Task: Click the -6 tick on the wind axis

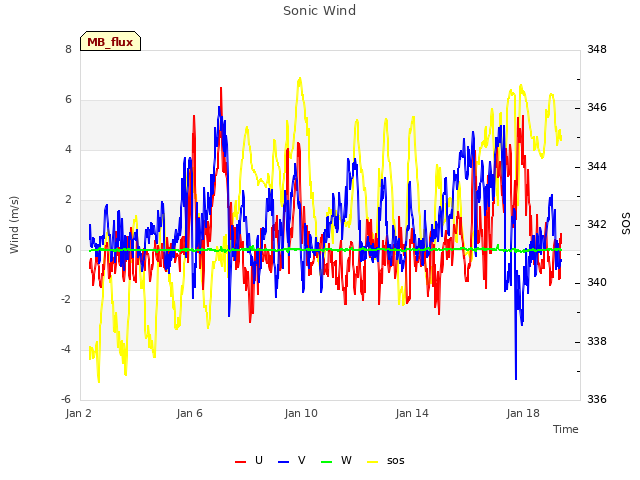Action: [x=66, y=399]
